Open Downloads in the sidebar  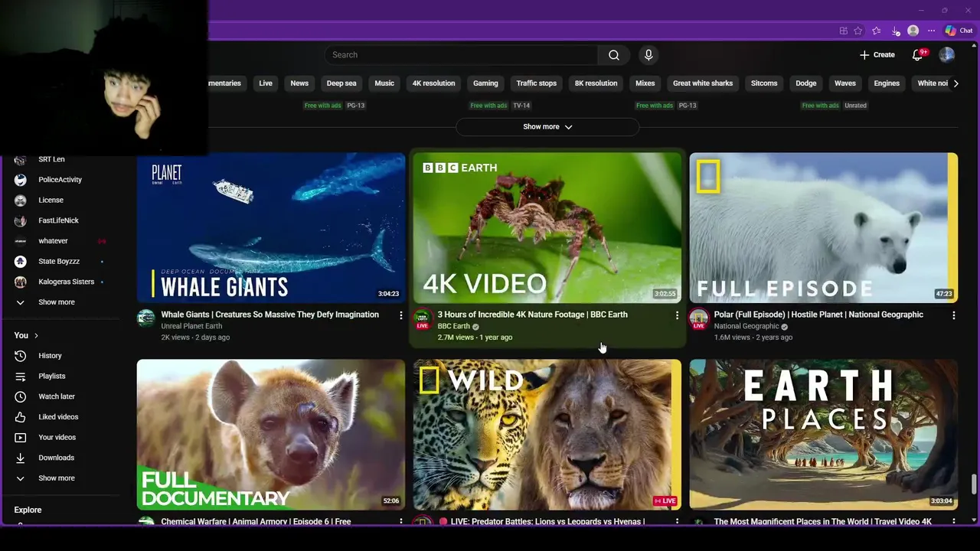coord(56,458)
